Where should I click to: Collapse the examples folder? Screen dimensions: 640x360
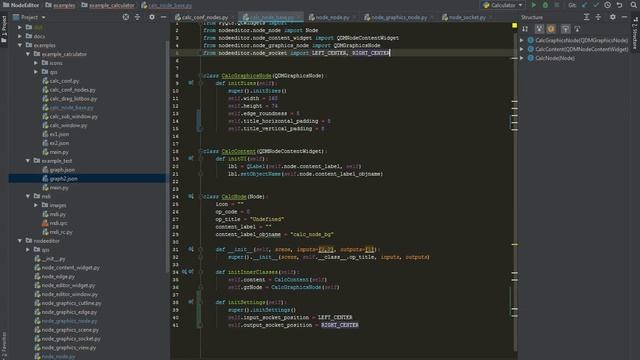click(20, 45)
